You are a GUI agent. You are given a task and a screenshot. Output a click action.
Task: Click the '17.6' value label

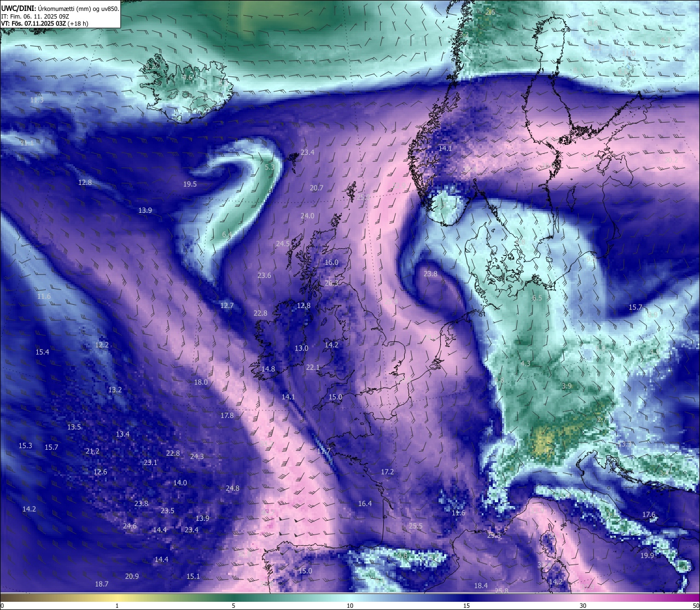pos(649,515)
